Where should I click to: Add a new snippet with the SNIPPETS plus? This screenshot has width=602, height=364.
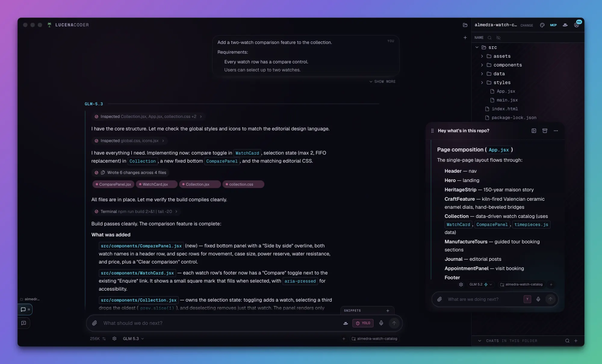[x=388, y=310]
